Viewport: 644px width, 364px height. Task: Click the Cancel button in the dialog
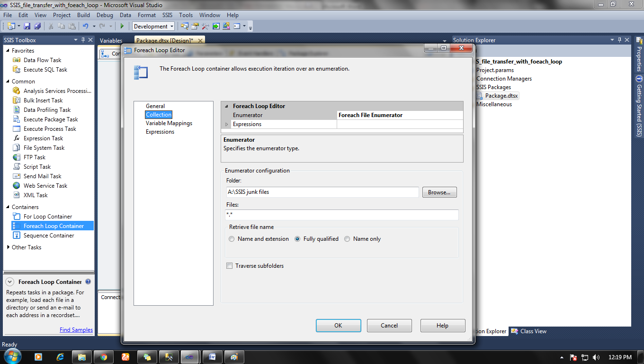coord(389,326)
